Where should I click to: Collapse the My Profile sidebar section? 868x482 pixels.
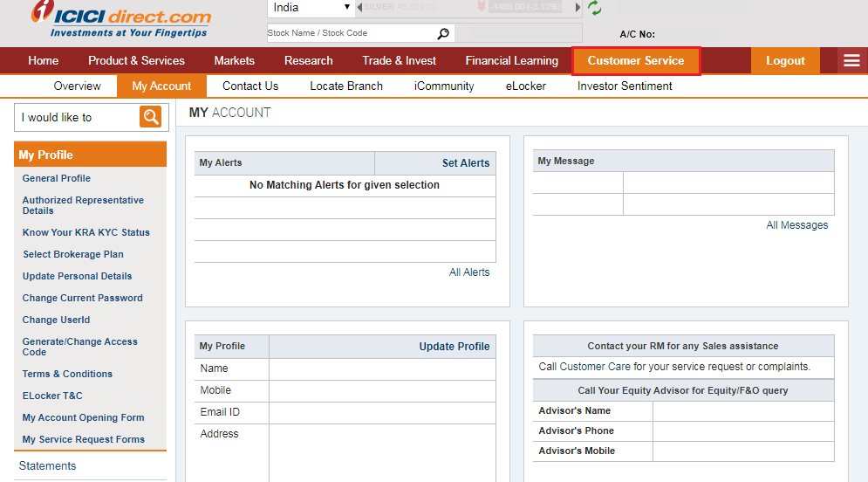pos(90,155)
